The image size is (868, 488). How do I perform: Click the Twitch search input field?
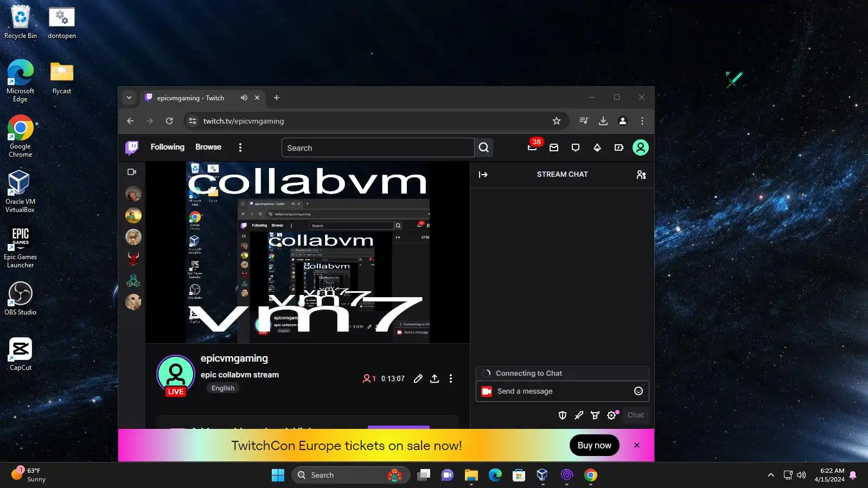click(x=378, y=147)
